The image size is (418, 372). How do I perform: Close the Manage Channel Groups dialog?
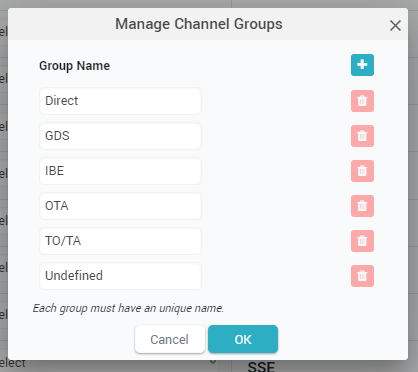(x=395, y=25)
